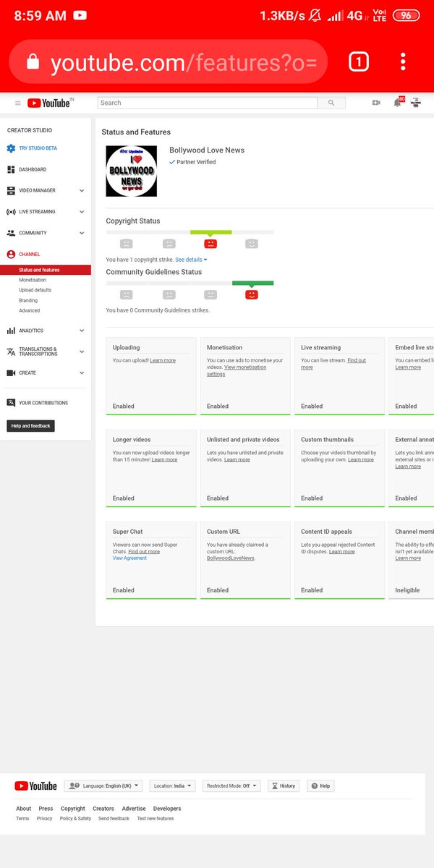Expand the Video Manager section
The width and height of the screenshot is (434, 868).
coord(82,191)
